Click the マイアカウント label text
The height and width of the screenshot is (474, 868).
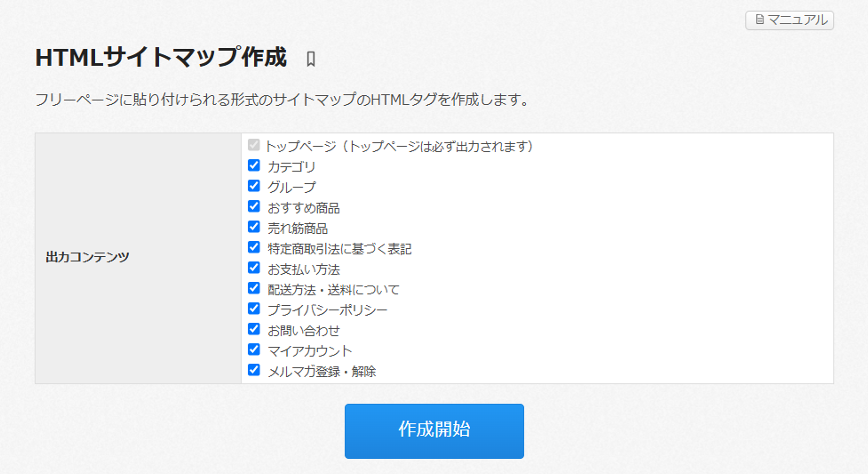309,350
